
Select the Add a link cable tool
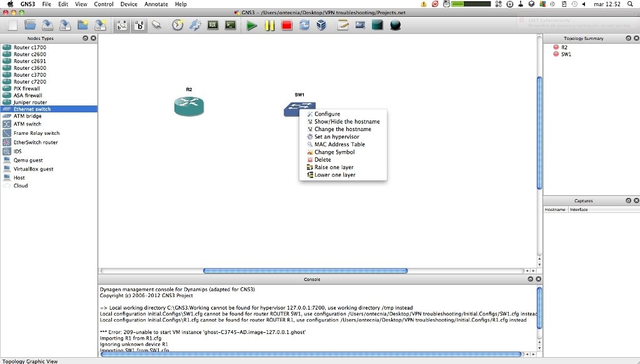pyautogui.click(x=156, y=25)
